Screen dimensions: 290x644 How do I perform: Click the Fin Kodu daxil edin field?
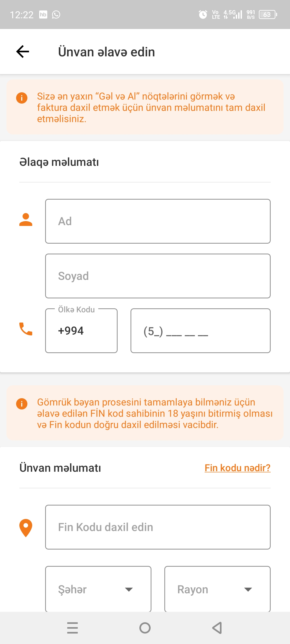pyautogui.click(x=158, y=527)
